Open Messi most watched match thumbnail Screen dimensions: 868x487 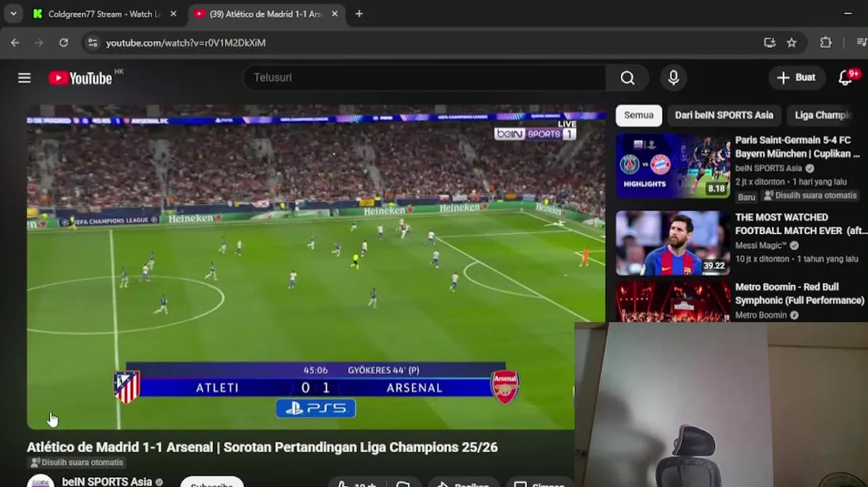(x=673, y=243)
